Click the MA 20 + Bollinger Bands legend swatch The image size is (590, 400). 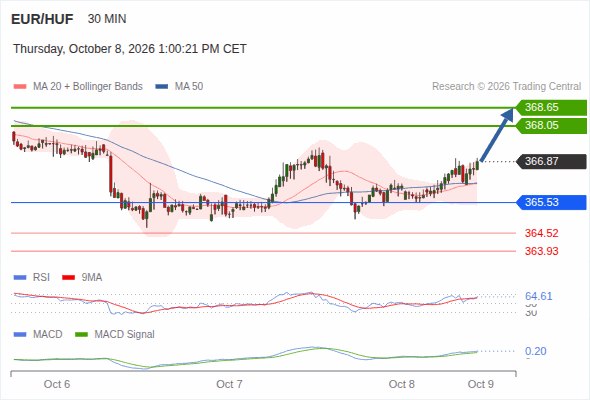(20, 87)
